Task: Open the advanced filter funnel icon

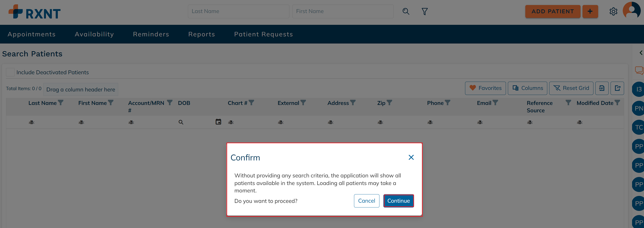Action: (x=425, y=11)
